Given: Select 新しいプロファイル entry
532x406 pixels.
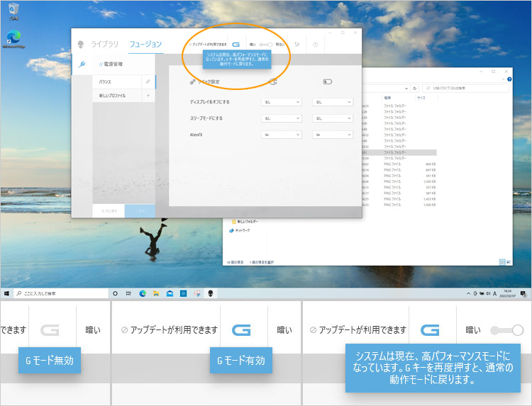Looking at the screenshot, I should (117, 96).
